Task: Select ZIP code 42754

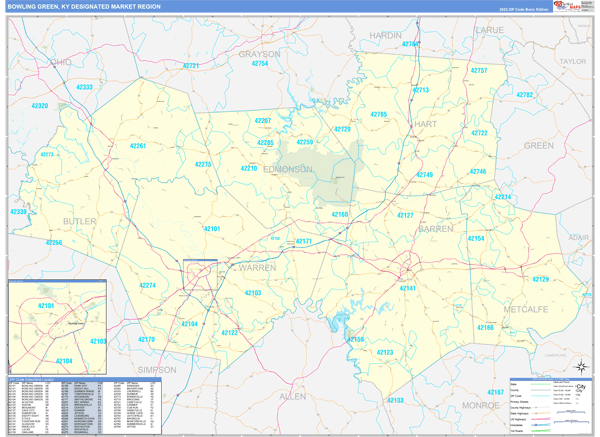Action: [x=259, y=64]
